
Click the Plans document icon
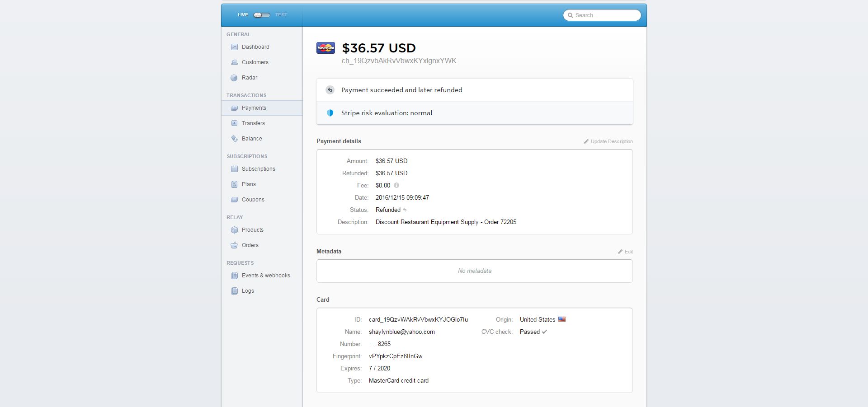pos(234,184)
